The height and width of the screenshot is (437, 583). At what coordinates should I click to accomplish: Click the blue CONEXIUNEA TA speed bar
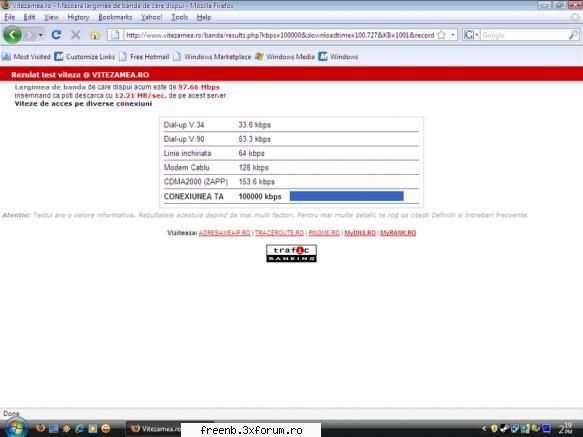[347, 196]
